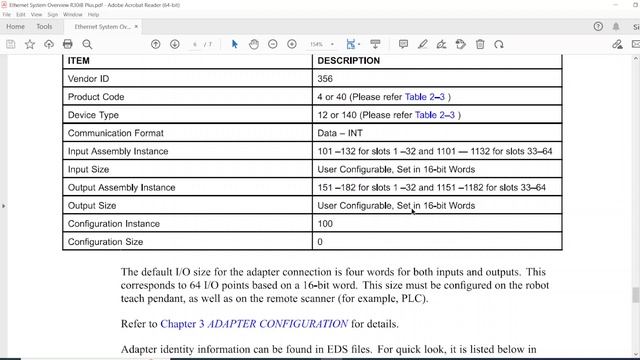640x360 pixels.
Task: Click the Save file icon
Action: coord(11,44)
